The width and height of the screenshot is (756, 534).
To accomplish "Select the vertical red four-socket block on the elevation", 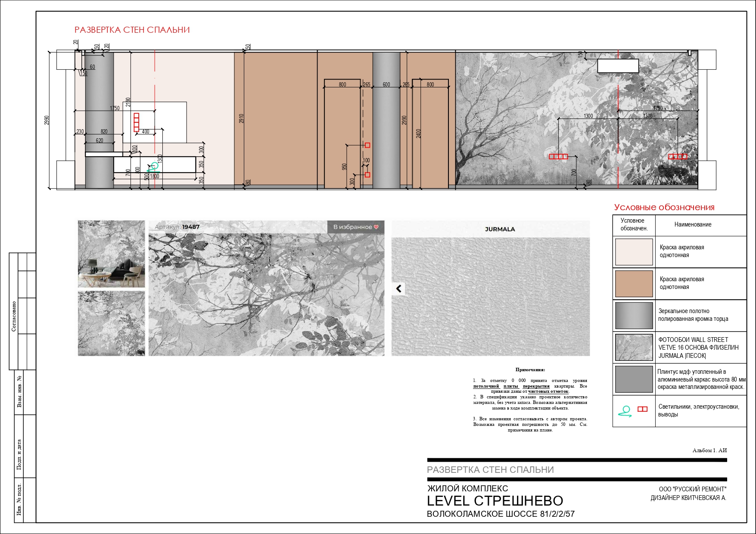I will point(137,122).
